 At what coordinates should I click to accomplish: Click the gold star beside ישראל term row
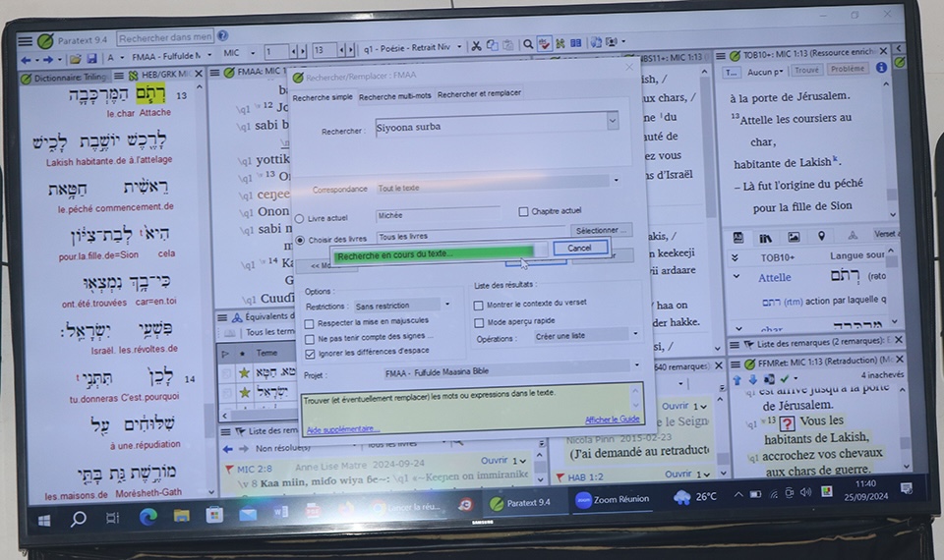[245, 393]
